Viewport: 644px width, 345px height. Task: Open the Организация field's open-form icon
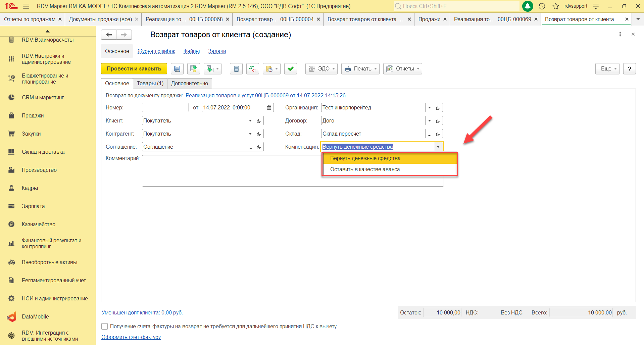(438, 108)
